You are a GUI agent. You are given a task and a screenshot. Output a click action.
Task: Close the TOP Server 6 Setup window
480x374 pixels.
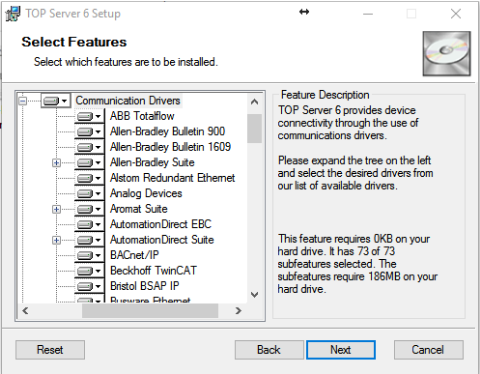[456, 14]
